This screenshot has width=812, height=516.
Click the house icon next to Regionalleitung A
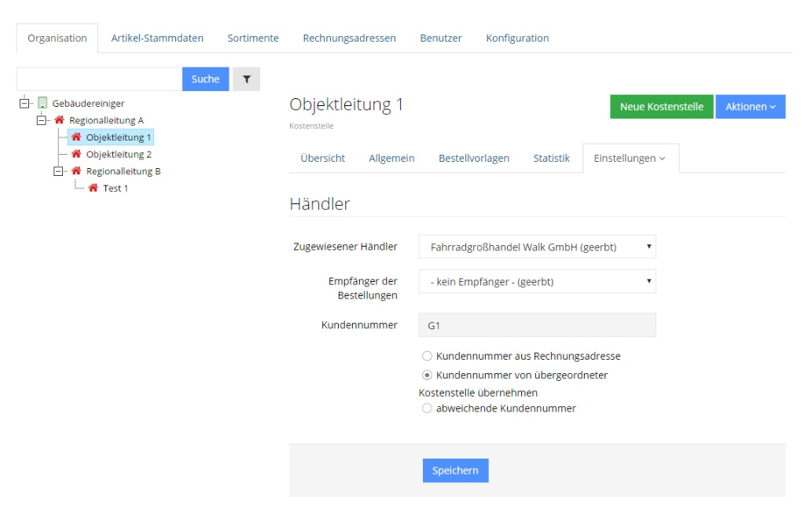59,120
